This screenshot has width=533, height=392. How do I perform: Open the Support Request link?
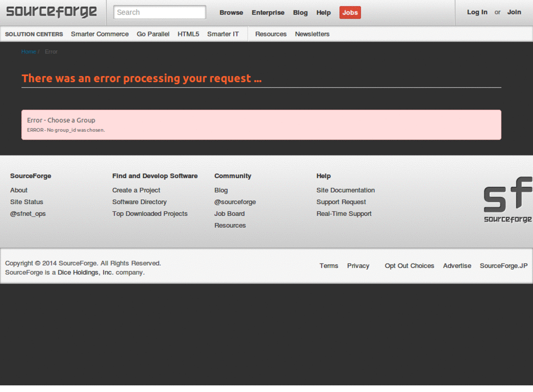(x=341, y=202)
